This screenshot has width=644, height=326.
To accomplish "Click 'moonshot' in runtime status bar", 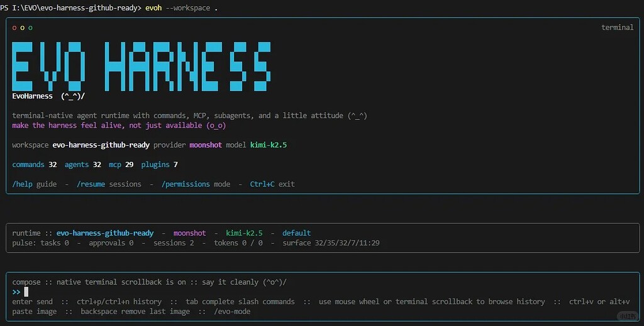I will point(190,233).
